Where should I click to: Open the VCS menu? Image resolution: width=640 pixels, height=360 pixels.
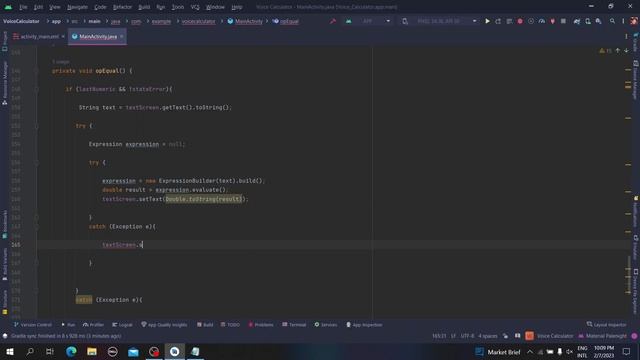click(x=195, y=7)
